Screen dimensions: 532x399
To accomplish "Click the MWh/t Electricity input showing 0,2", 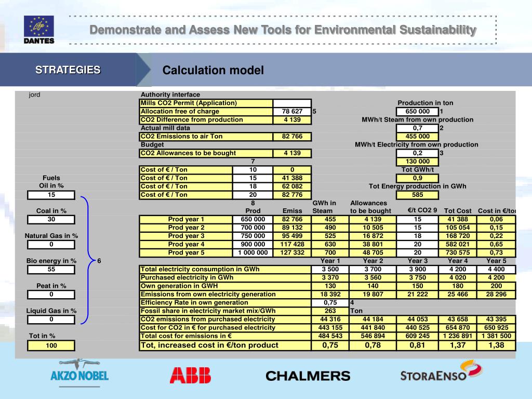I will tap(417, 153).
